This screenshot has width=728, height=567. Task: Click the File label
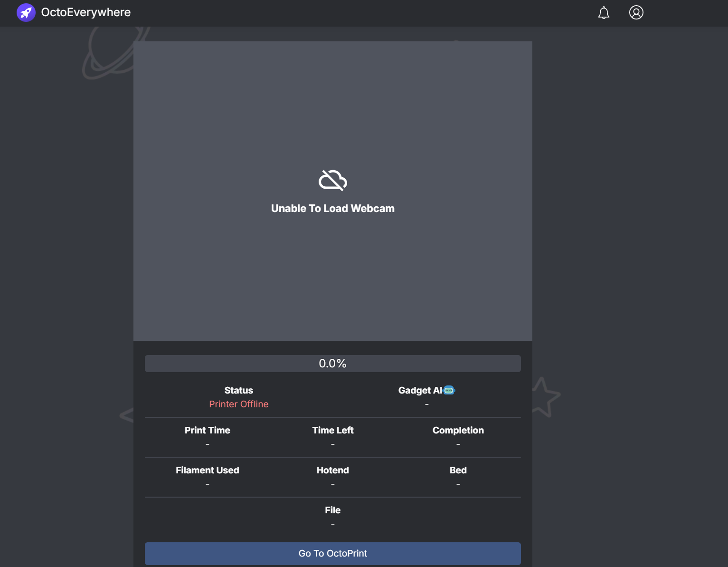coord(333,510)
